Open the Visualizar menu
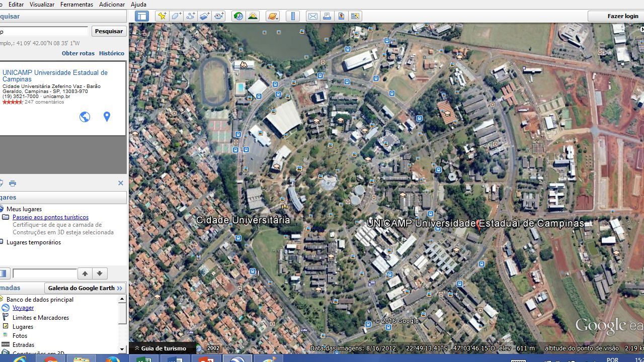644x362 pixels. 42,4
